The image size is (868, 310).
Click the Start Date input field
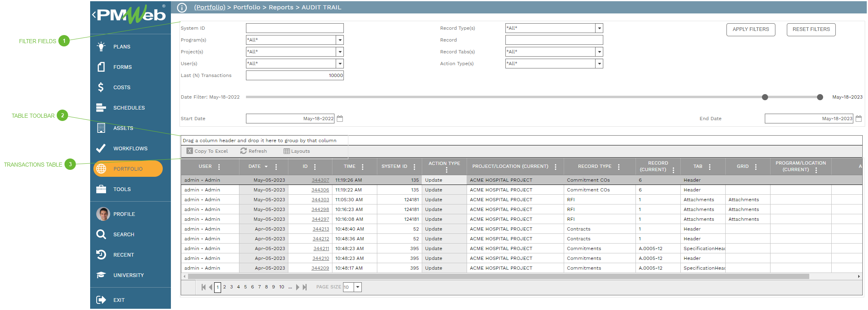click(290, 119)
